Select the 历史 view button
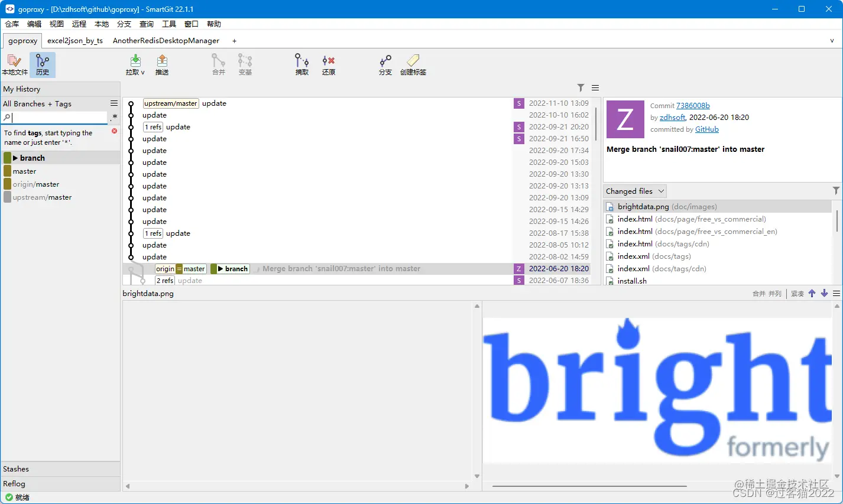This screenshot has width=843, height=504. coord(43,64)
